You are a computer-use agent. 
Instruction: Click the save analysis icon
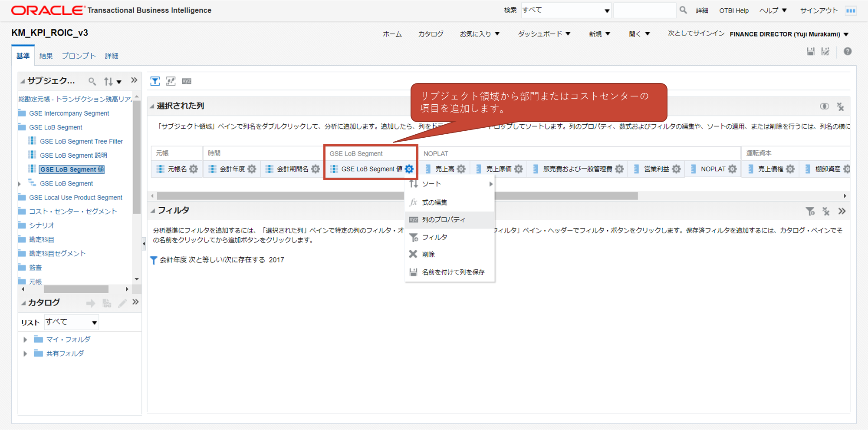pos(810,52)
